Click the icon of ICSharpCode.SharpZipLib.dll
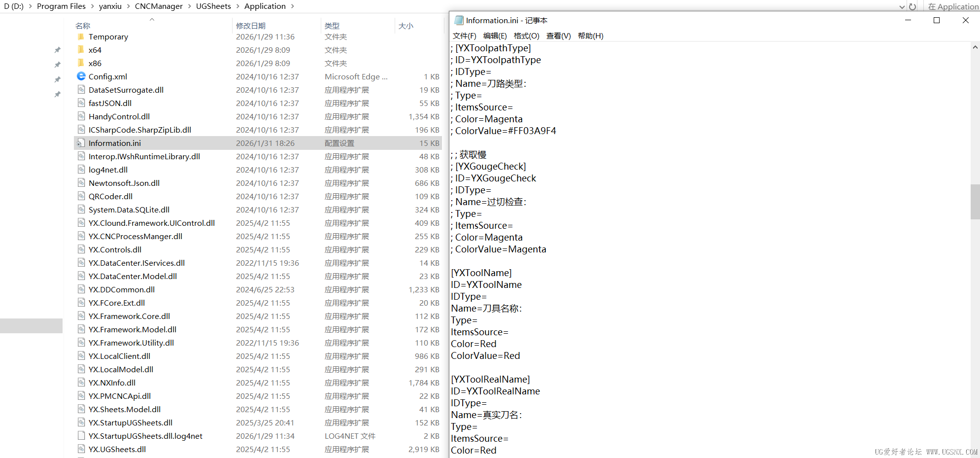980x458 pixels. point(81,130)
